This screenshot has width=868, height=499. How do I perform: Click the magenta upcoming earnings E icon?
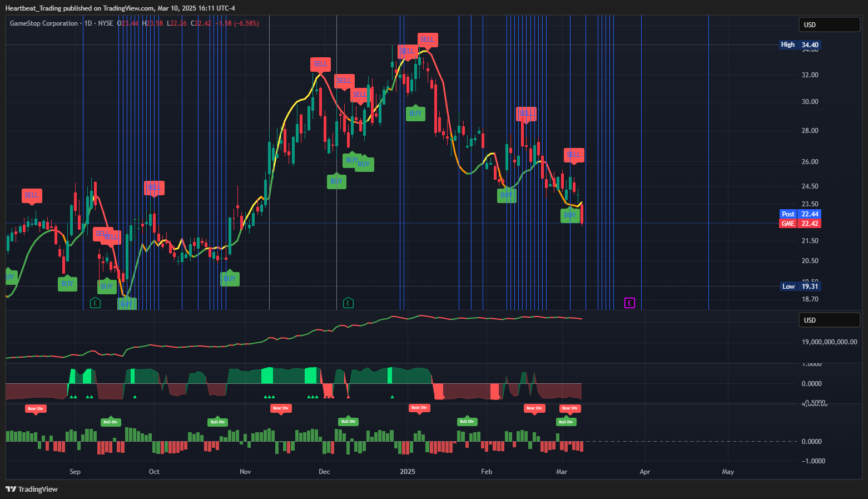click(x=629, y=303)
